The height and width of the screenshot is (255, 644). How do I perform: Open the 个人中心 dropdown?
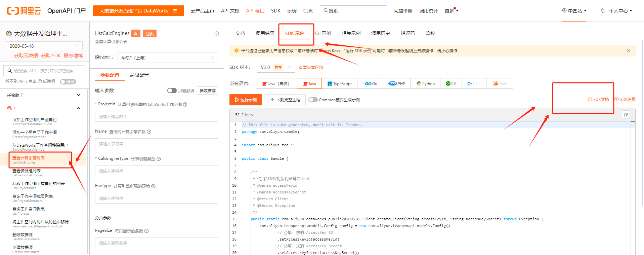coord(621,11)
